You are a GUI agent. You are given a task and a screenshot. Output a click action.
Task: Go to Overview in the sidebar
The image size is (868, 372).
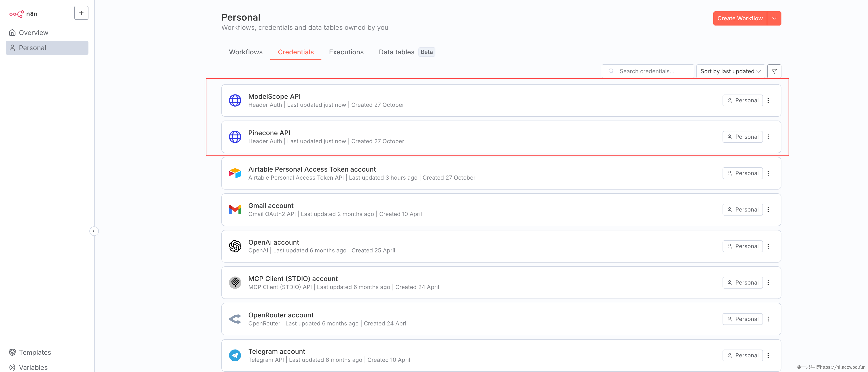click(33, 33)
